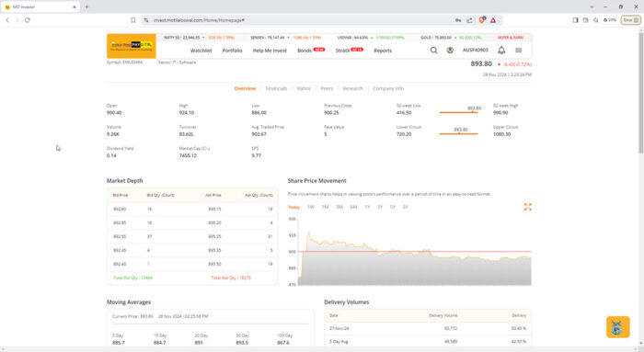Click the GOLD ticker entry

(x=452, y=38)
